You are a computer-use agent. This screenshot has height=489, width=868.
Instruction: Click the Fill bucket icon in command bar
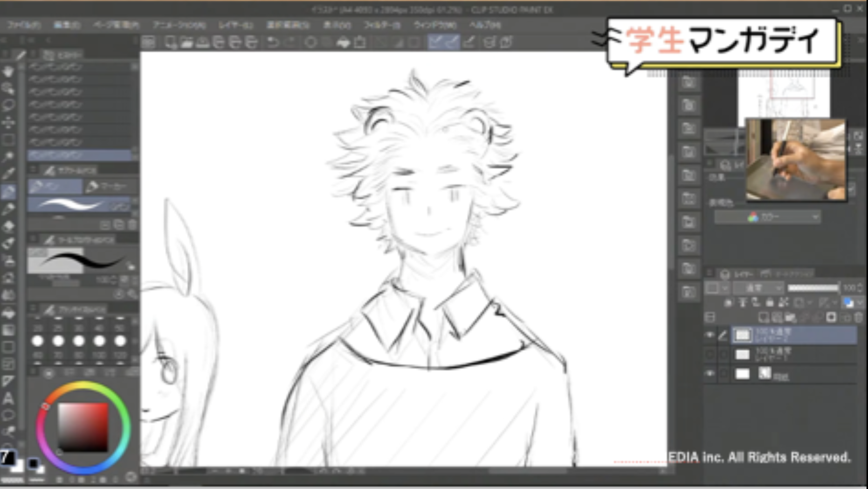[343, 42]
